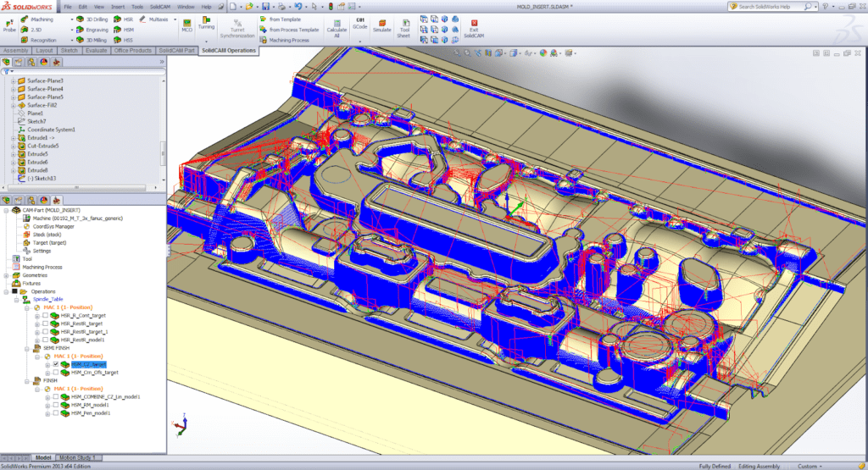This screenshot has height=470, width=868.
Task: Click the MCO toolbar icon
Action: [187, 25]
